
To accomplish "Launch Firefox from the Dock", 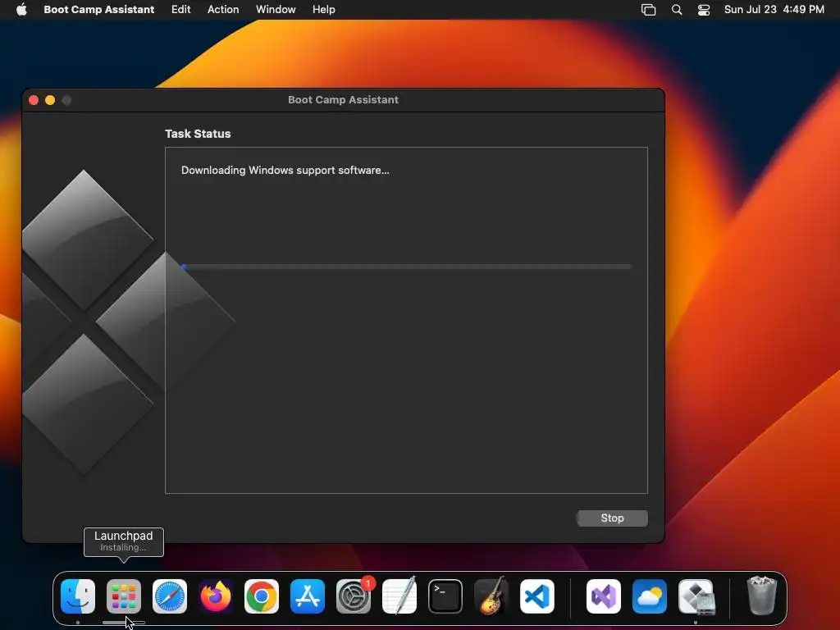I will (216, 596).
